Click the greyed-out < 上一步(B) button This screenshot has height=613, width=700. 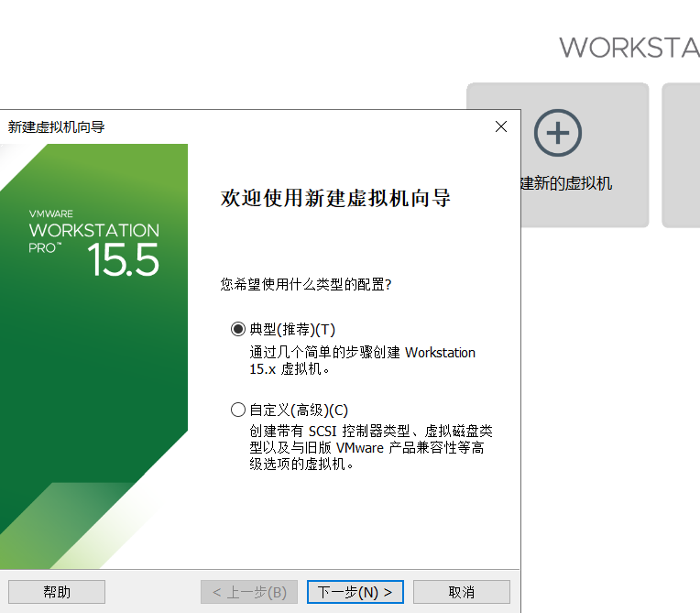[249, 592]
